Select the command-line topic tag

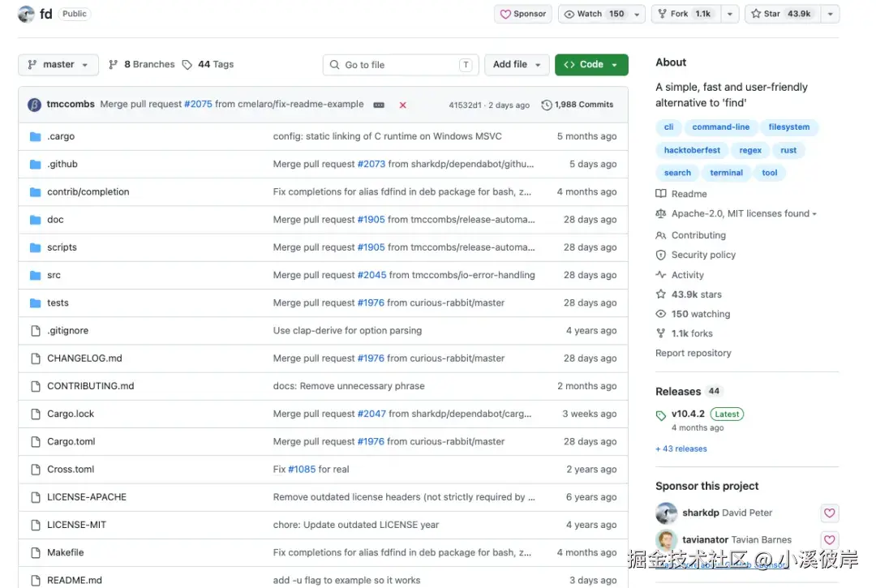[x=721, y=127]
